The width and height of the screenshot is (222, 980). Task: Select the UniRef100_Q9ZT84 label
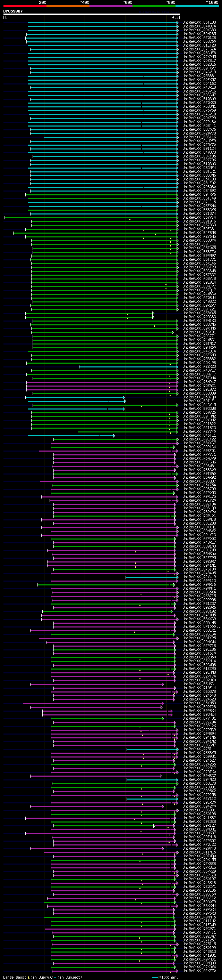click(x=199, y=504)
